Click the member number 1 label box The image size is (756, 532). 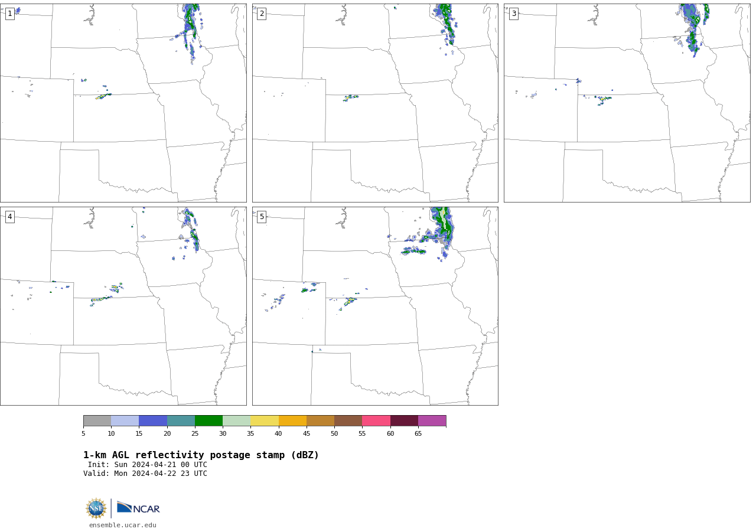[9, 14]
